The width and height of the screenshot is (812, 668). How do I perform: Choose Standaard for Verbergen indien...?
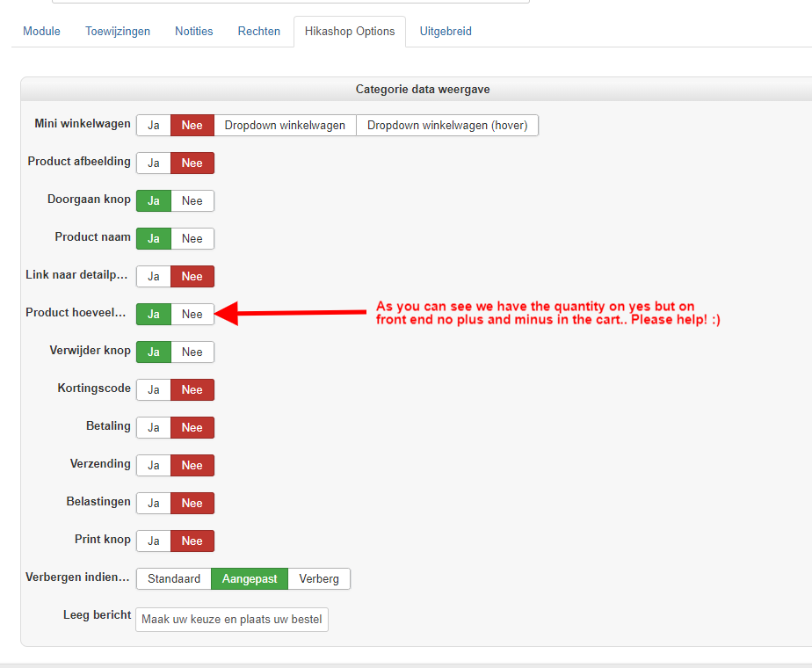pos(174,579)
